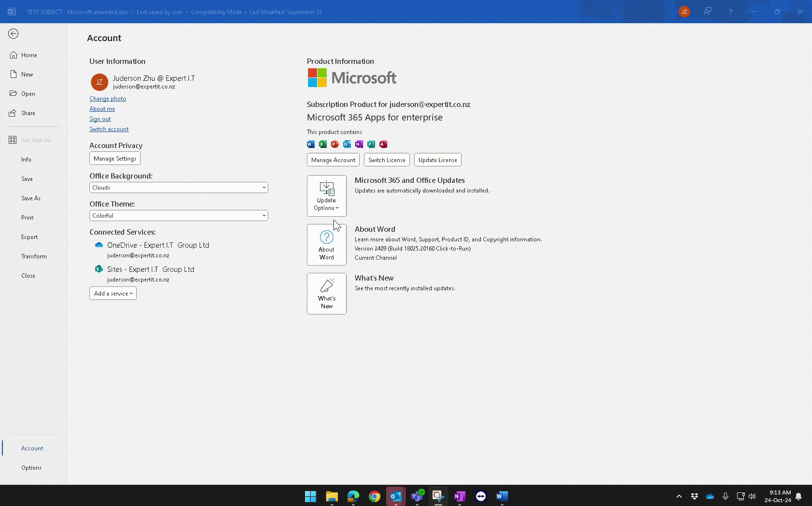The image size is (812, 506).
Task: Expand the Update Options menu
Action: (x=326, y=196)
